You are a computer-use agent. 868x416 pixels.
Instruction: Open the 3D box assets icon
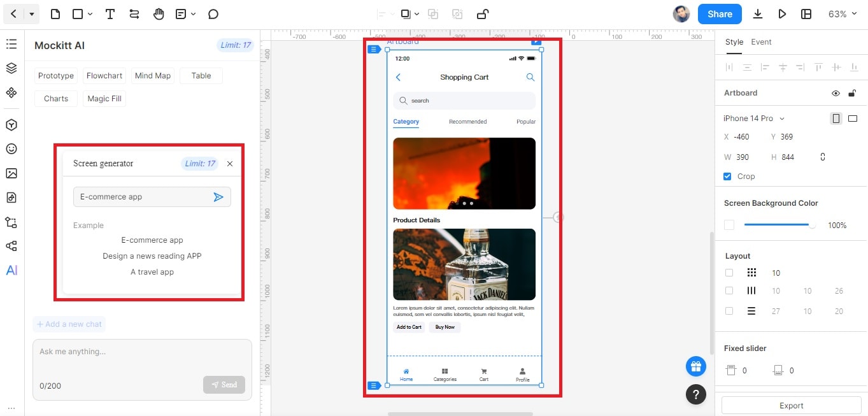pyautogui.click(x=11, y=125)
